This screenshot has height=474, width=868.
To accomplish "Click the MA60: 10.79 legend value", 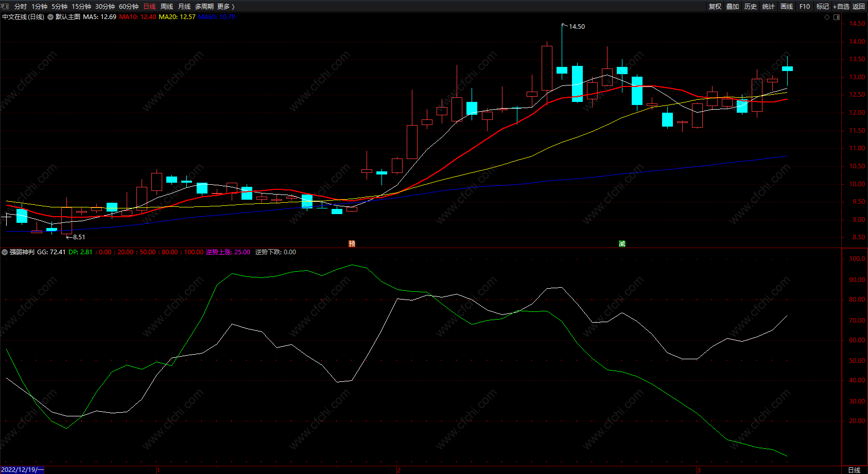I will [217, 17].
